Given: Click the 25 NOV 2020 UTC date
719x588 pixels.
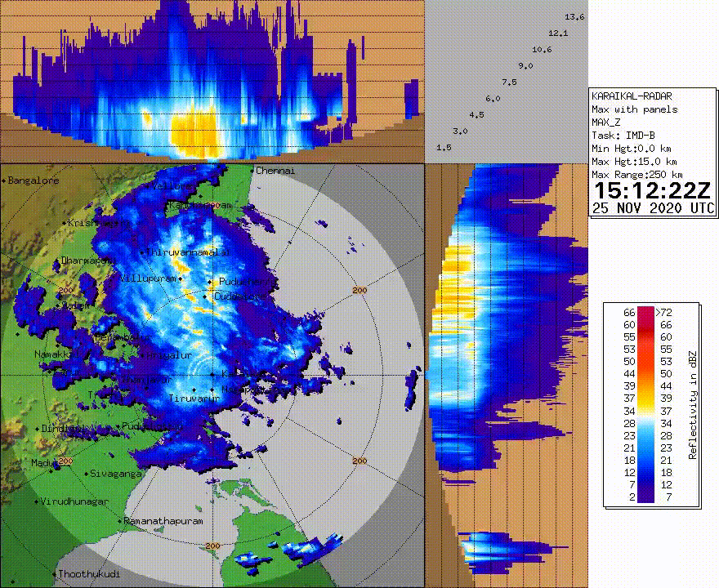Looking at the screenshot, I should [652, 208].
